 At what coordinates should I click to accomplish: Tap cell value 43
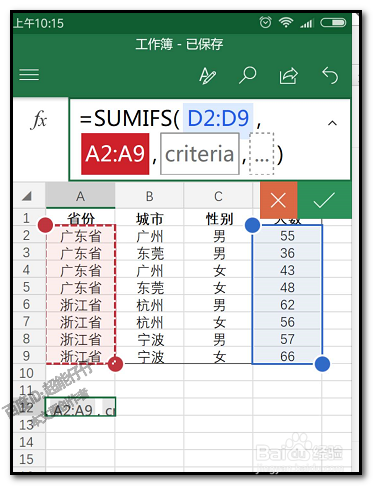[287, 270]
